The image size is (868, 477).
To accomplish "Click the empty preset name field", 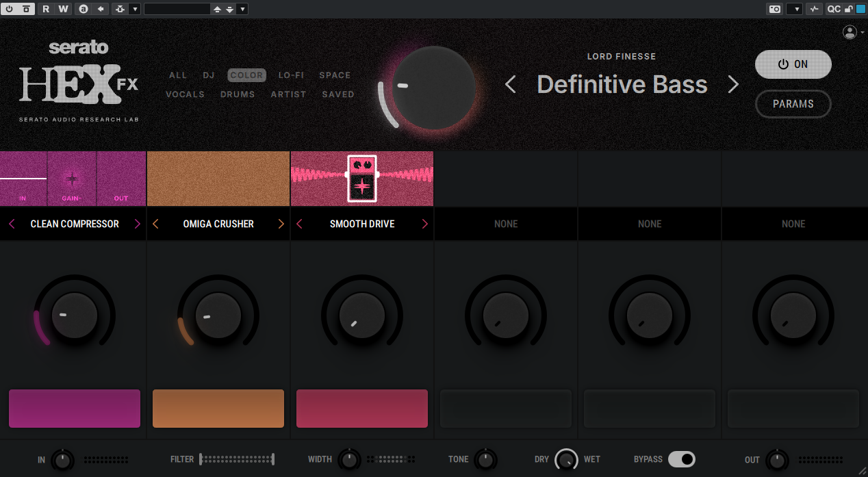I will coord(177,9).
